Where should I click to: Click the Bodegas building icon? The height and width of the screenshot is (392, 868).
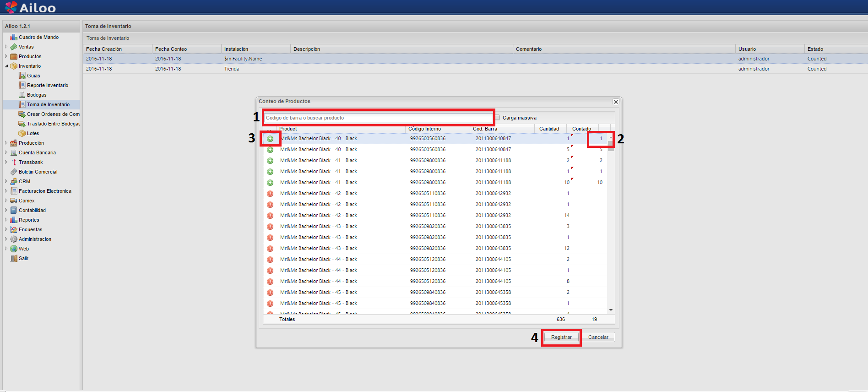coord(22,95)
